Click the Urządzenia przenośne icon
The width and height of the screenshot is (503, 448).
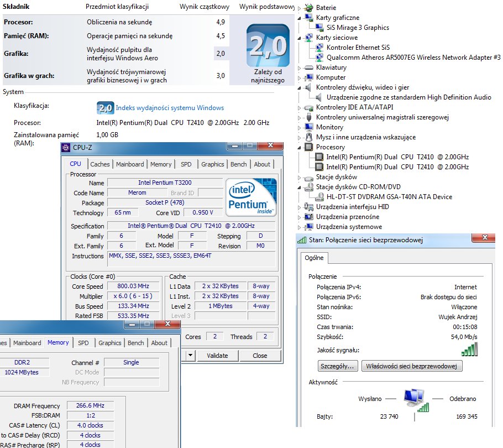308,217
